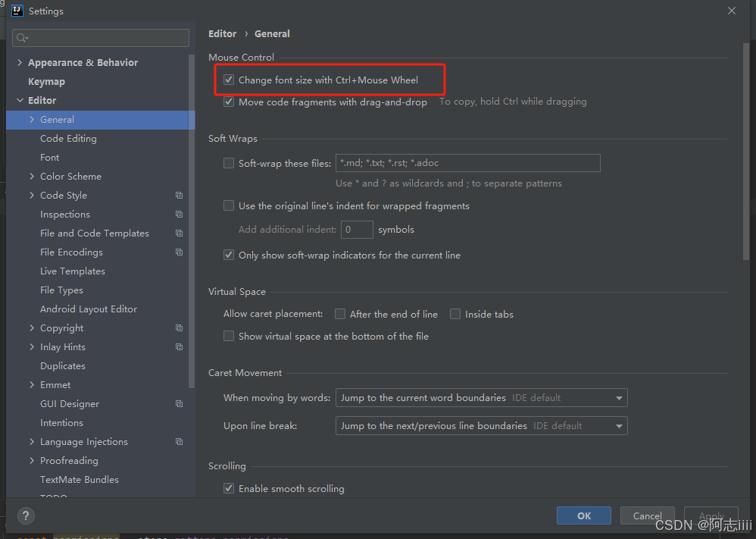Enable caret After the end of line
Screen dimensions: 756x539
point(340,314)
